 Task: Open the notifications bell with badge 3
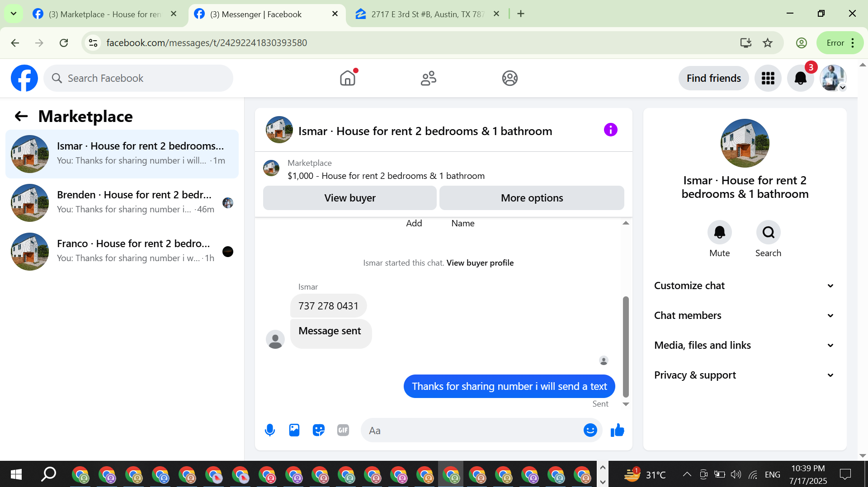coord(801,78)
